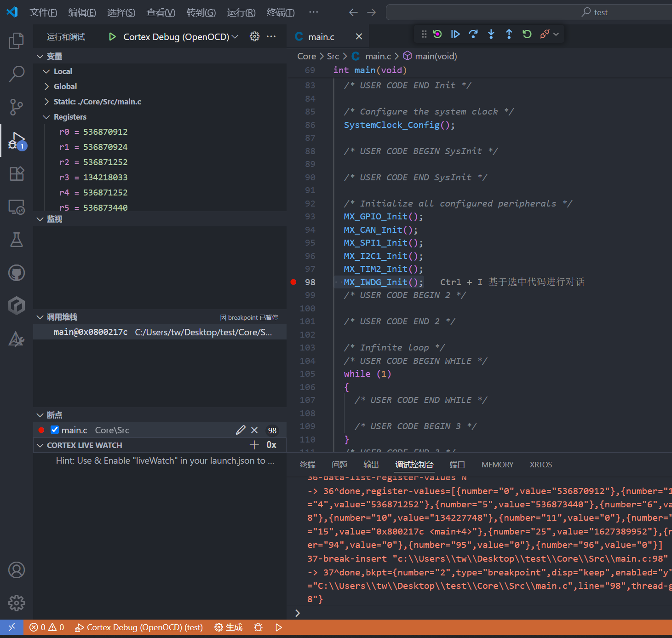This screenshot has width=672, height=638.
Task: Go back with the navigation arrow
Action: pyautogui.click(x=353, y=12)
